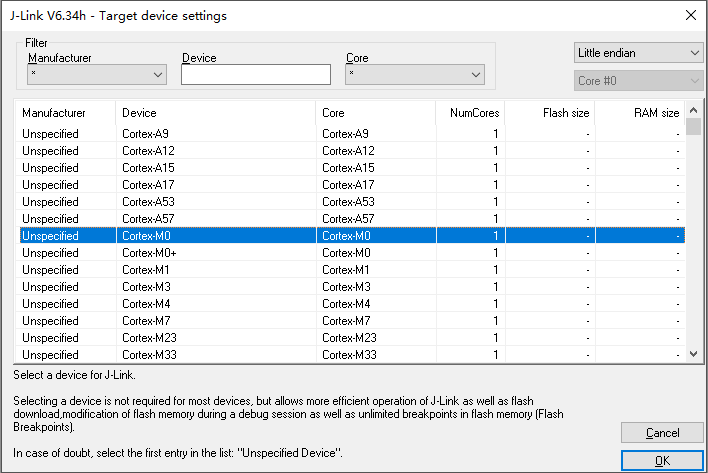
Task: Select the Cortex-A12 device row
Action: [351, 151]
